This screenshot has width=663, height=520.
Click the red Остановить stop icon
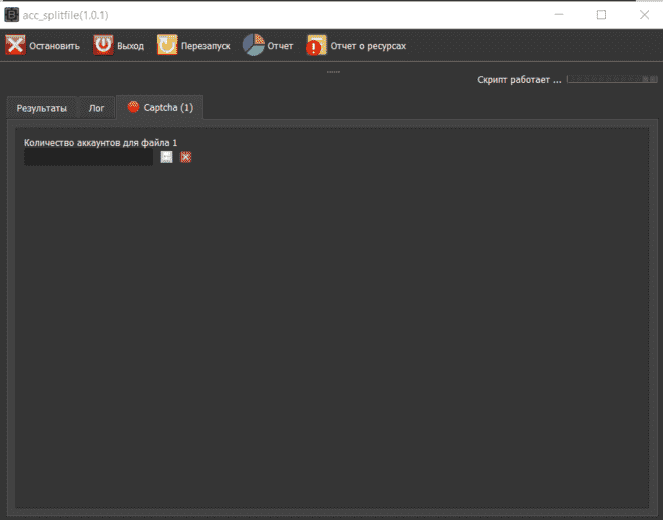click(x=15, y=45)
